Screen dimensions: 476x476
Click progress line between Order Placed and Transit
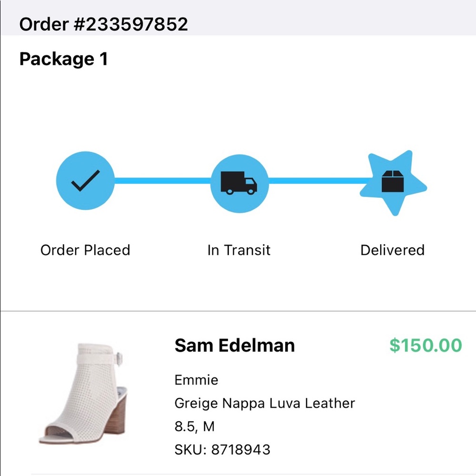(162, 181)
